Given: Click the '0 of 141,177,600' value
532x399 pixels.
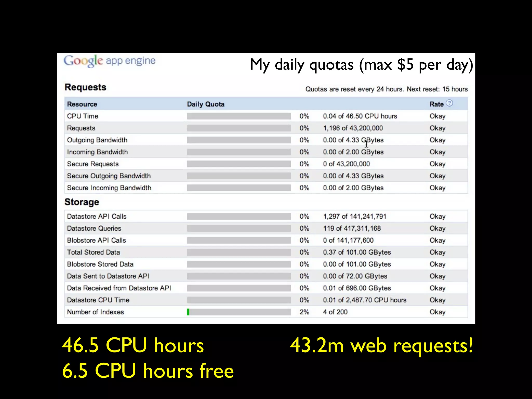Looking at the screenshot, I should click(348, 240).
